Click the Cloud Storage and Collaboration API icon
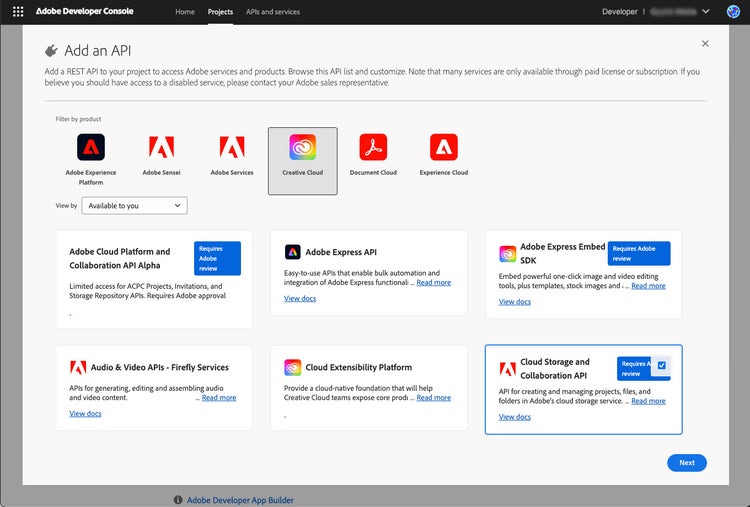The image size is (750, 507). 507,369
